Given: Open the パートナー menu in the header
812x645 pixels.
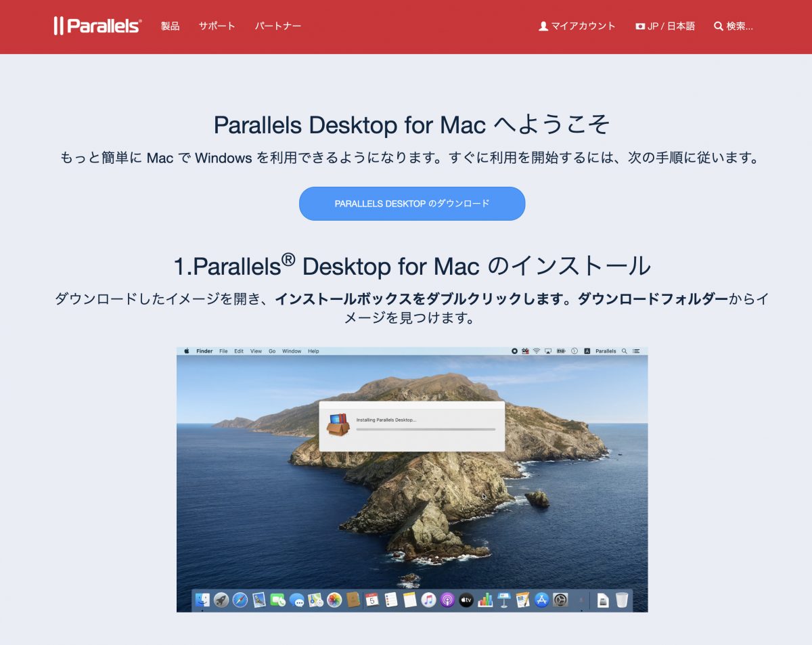Looking at the screenshot, I should [x=278, y=26].
